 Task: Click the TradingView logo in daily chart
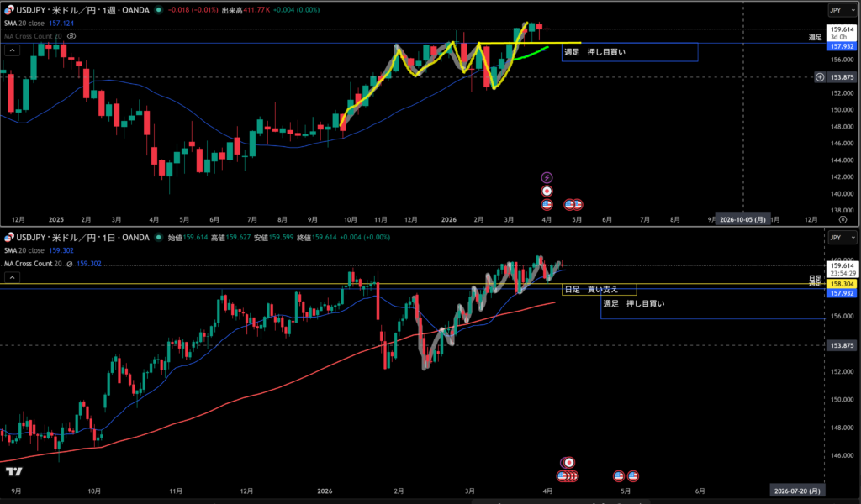13,471
